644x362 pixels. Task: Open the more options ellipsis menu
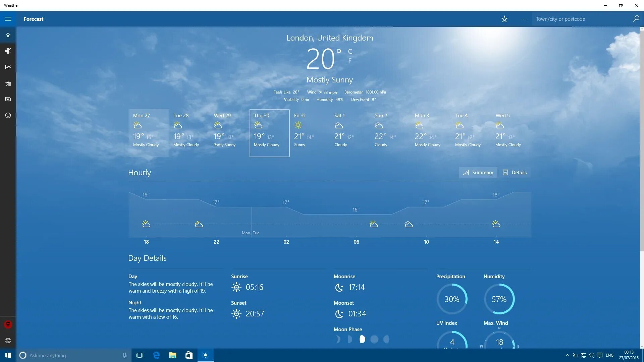coord(524,19)
